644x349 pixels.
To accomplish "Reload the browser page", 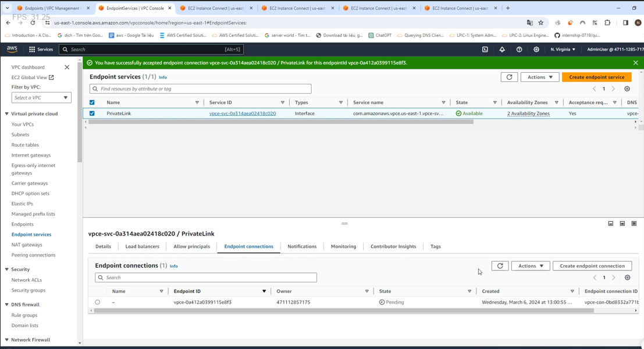I will pyautogui.click(x=33, y=23).
